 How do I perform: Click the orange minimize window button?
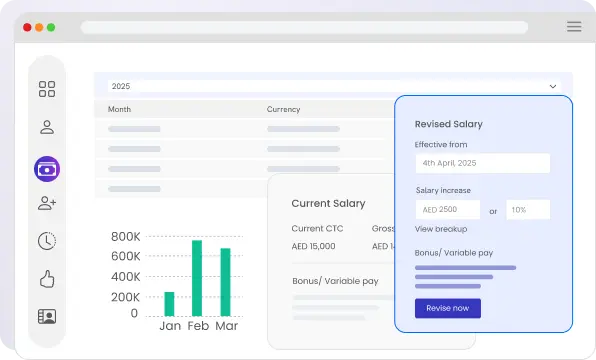39,27
